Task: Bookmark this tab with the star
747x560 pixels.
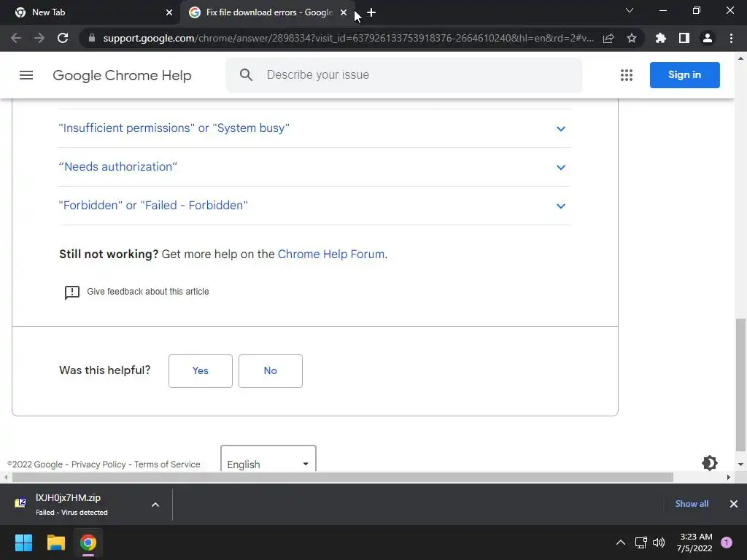Action: [x=632, y=38]
